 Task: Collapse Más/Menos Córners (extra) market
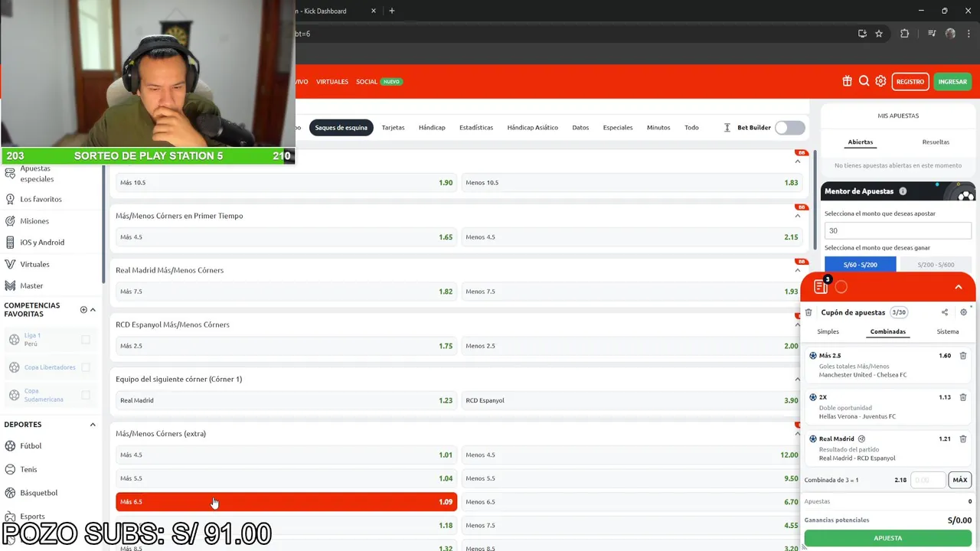[x=798, y=434]
